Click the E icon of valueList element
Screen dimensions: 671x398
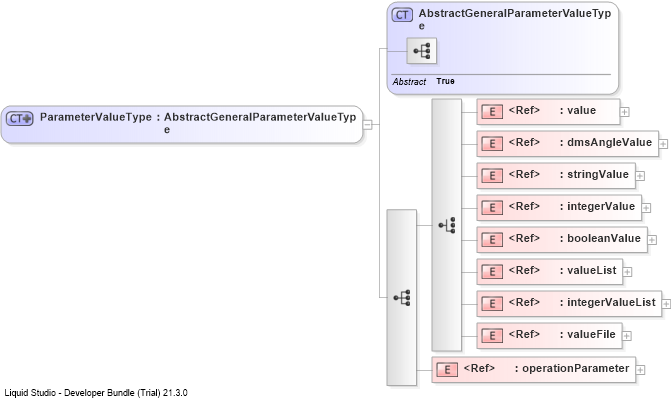click(492, 272)
